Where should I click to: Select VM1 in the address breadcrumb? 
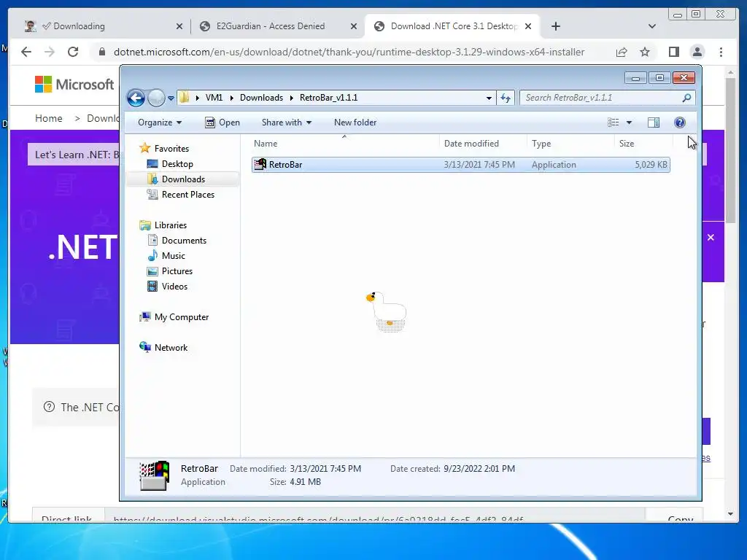click(x=214, y=98)
